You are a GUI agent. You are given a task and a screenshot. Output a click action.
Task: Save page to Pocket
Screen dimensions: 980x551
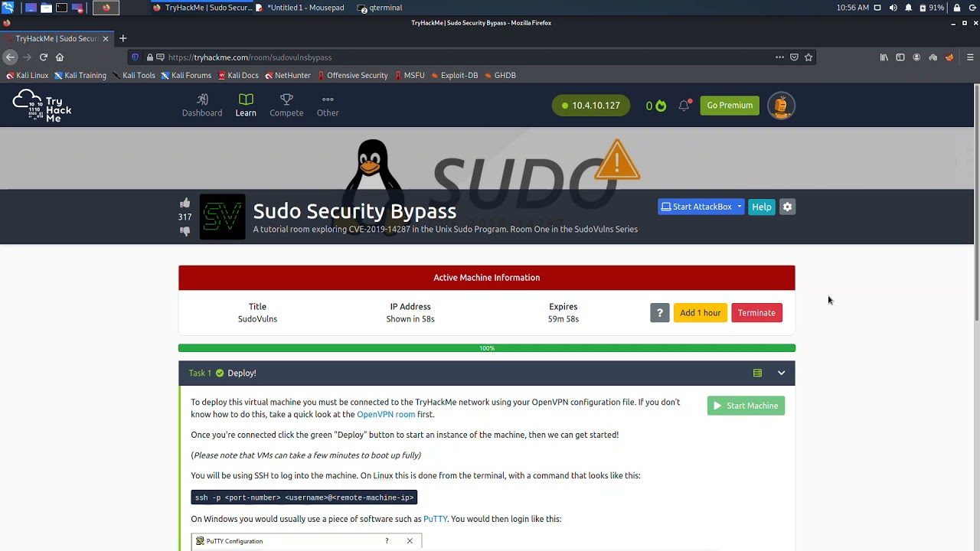[794, 57]
